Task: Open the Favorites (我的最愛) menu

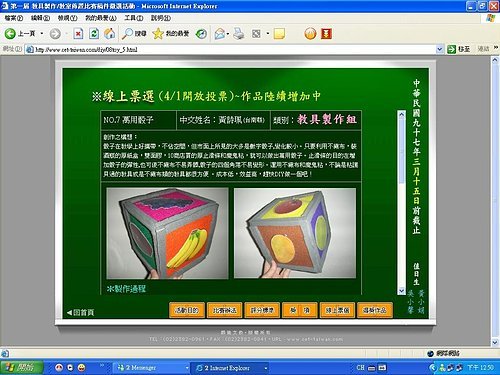Action: (101, 18)
